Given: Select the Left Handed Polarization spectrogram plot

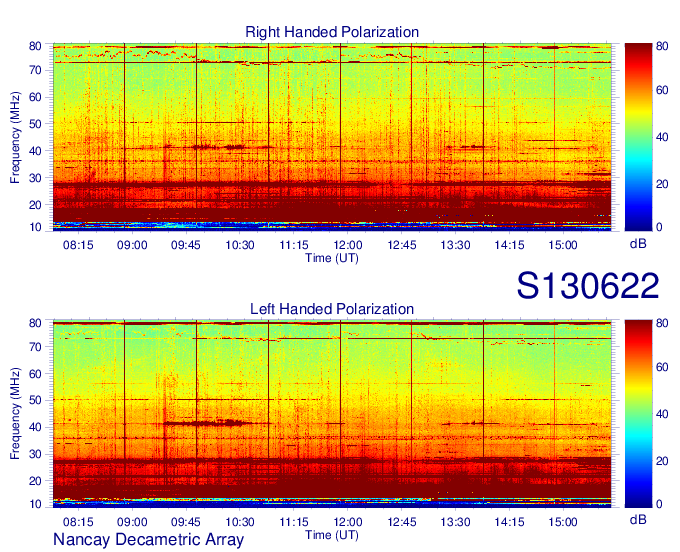Looking at the screenshot, I should coord(332,414).
